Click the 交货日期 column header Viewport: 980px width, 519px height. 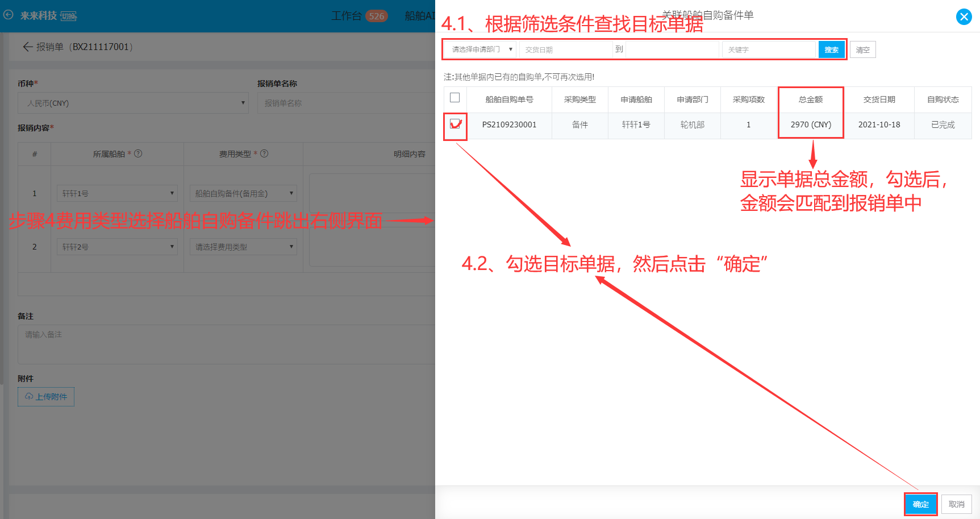879,99
